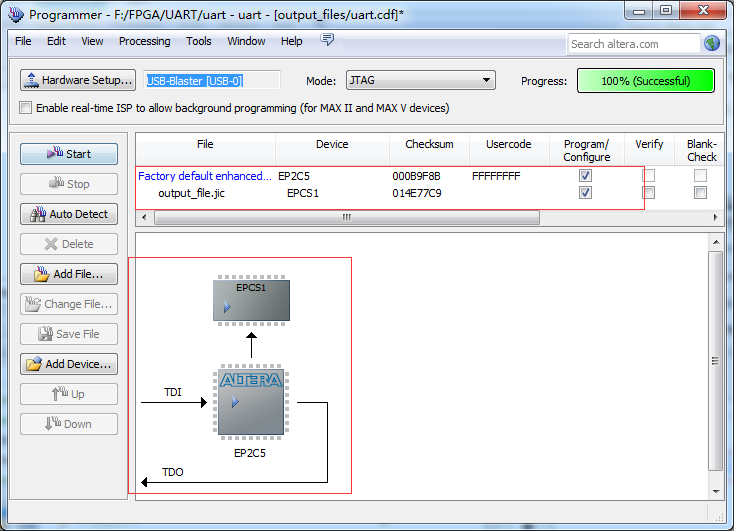Open the Add File dialog
The image size is (734, 531).
(x=69, y=274)
